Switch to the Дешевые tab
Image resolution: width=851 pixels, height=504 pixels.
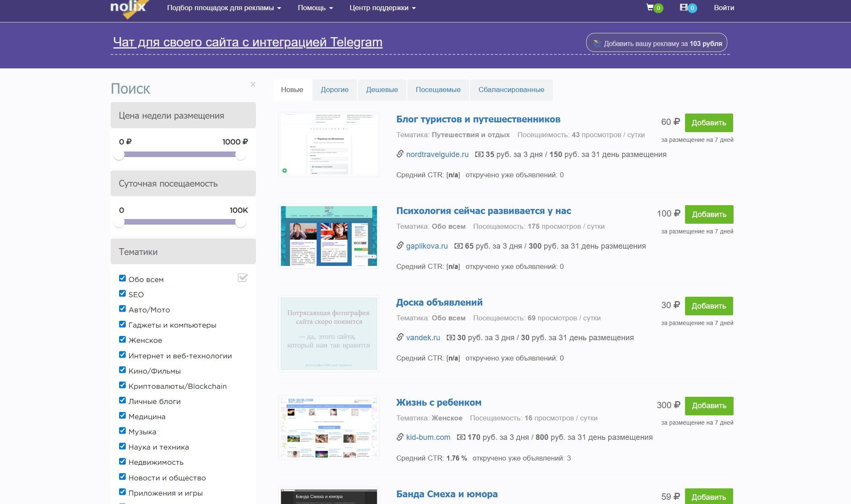tap(382, 90)
